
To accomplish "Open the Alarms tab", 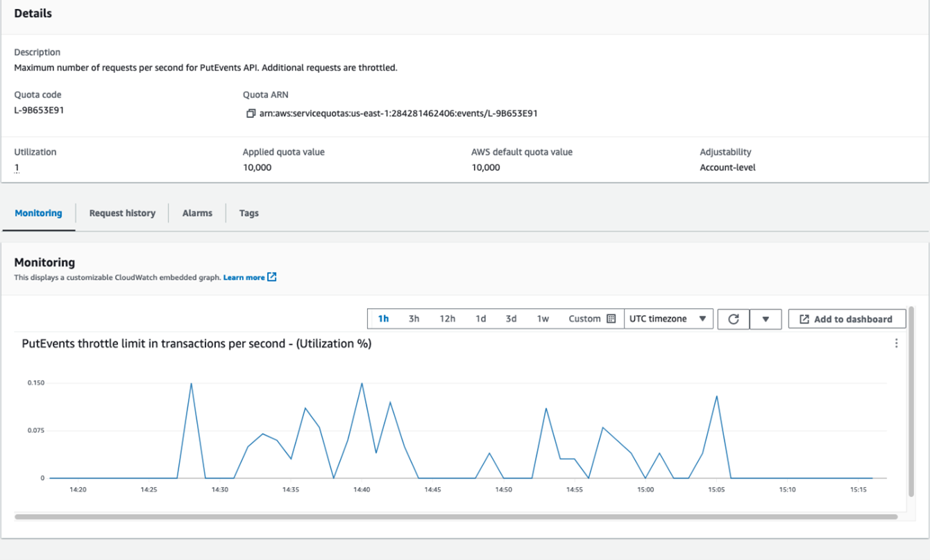I will [x=196, y=213].
